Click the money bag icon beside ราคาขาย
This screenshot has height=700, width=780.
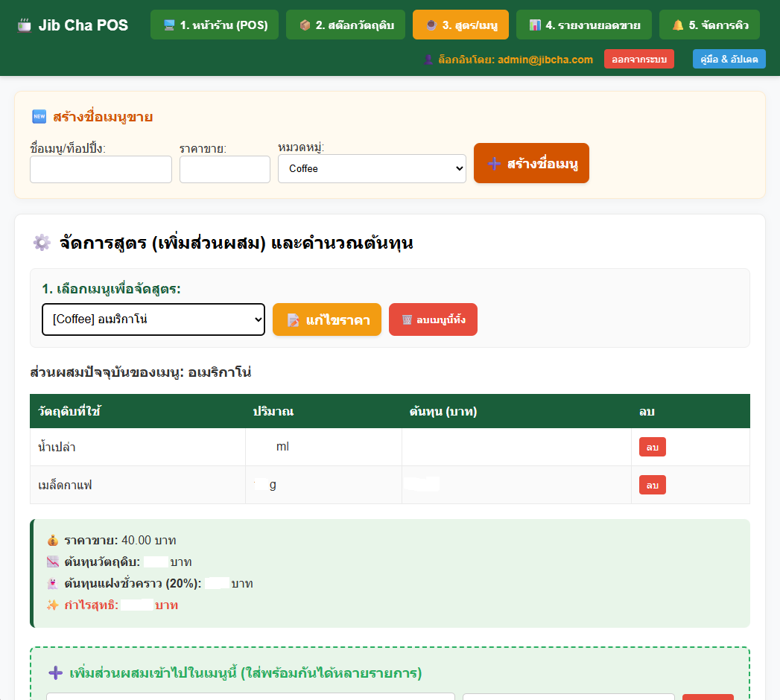[53, 541]
